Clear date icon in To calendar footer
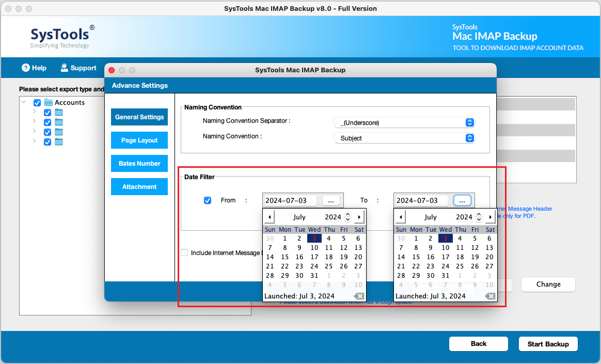The image size is (601, 364). (490, 296)
